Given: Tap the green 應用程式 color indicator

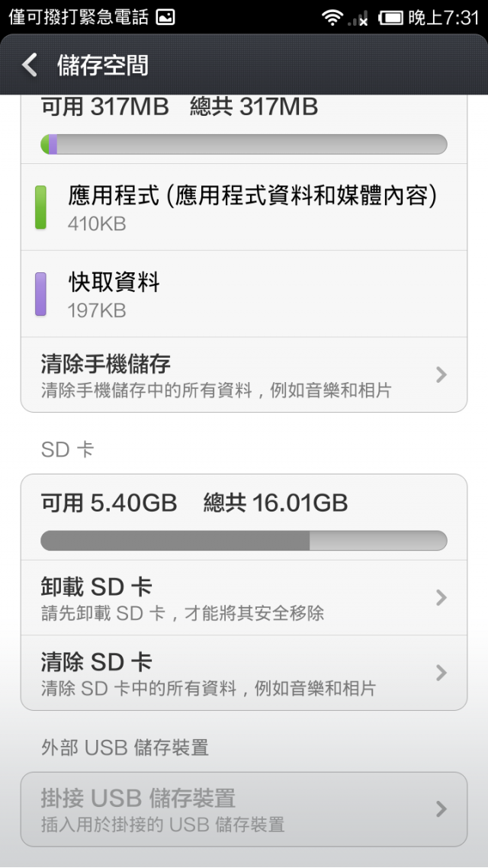Looking at the screenshot, I should pyautogui.click(x=40, y=207).
